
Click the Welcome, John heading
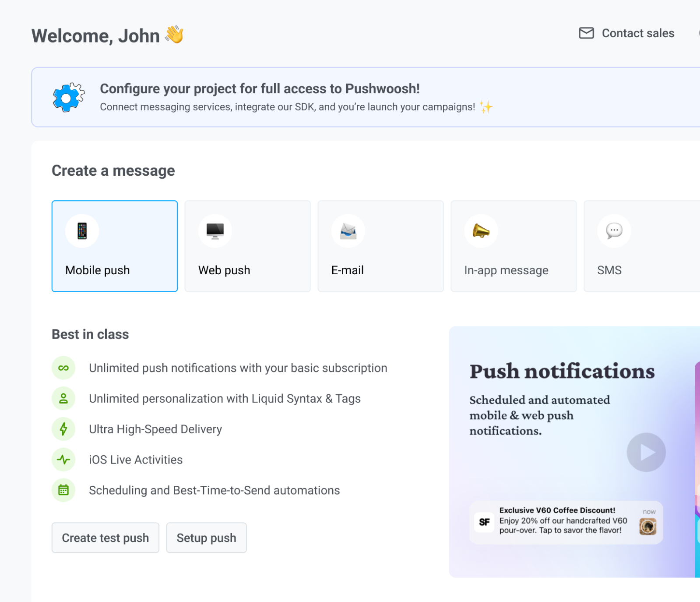pyautogui.click(x=95, y=36)
